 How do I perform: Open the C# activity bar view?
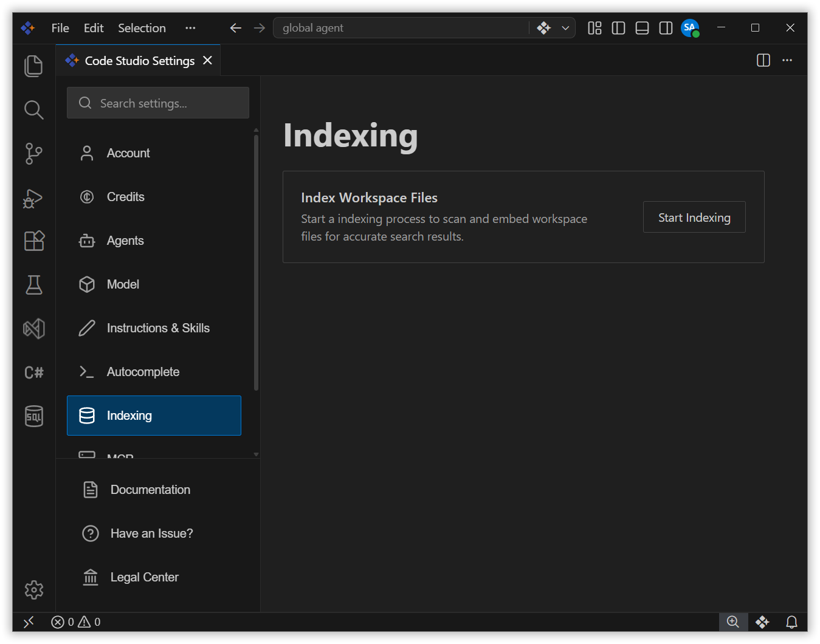[x=33, y=372]
